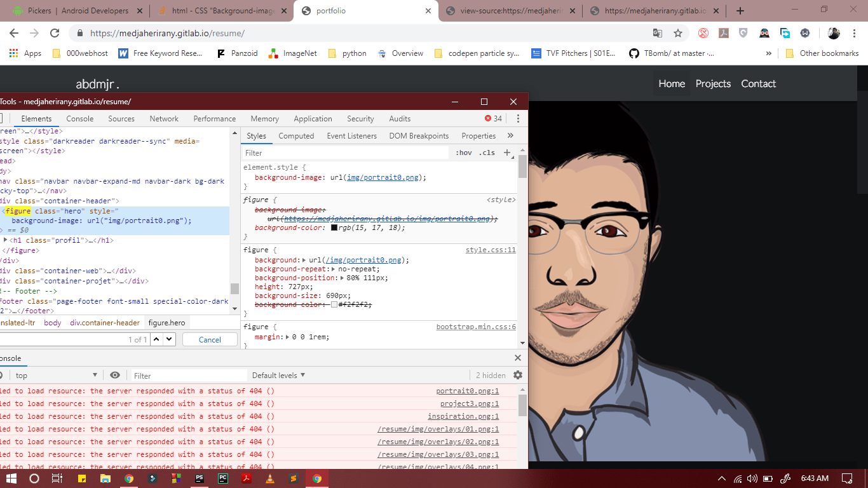Open the Apps shortcut in bookmarks bar
Screen dimensions: 868x488
click(x=25, y=53)
